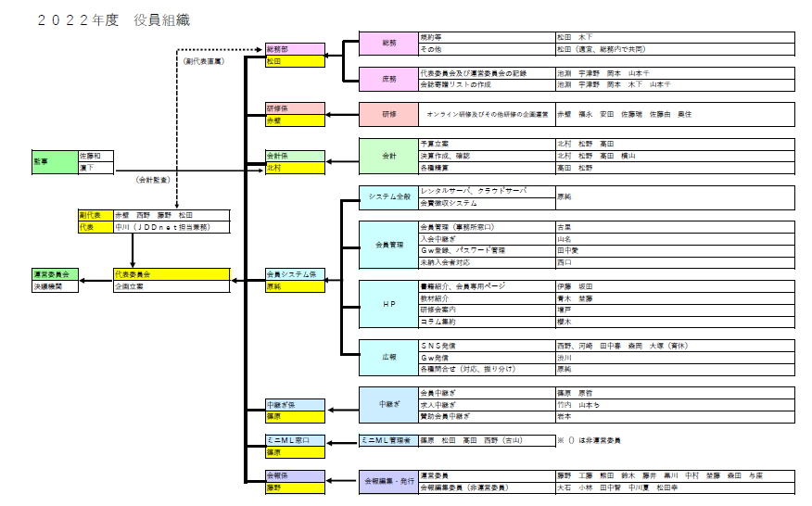
Task: Select the ミニML窓口 box
Action: (x=294, y=440)
